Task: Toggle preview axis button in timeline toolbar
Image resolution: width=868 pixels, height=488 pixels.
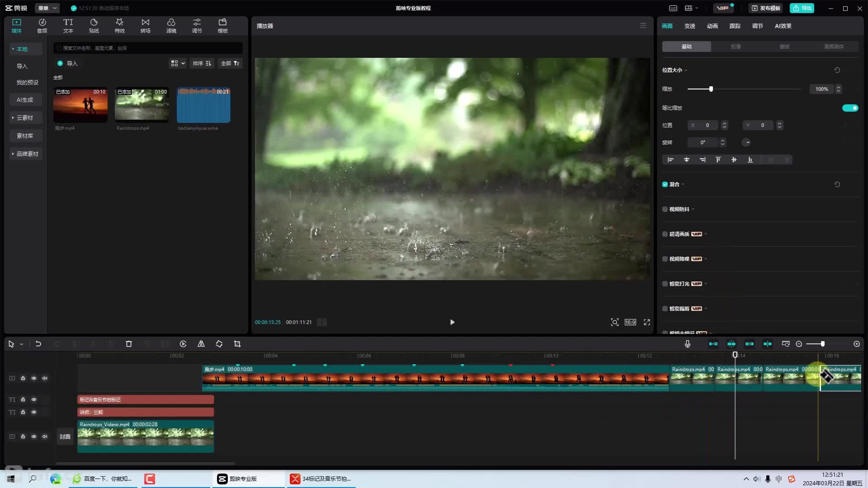Action: point(768,344)
